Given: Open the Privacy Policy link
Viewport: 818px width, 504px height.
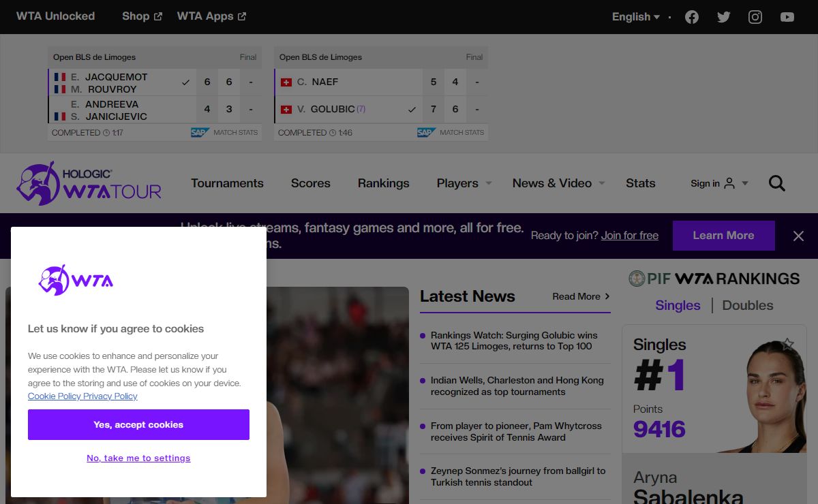Looking at the screenshot, I should coord(110,396).
